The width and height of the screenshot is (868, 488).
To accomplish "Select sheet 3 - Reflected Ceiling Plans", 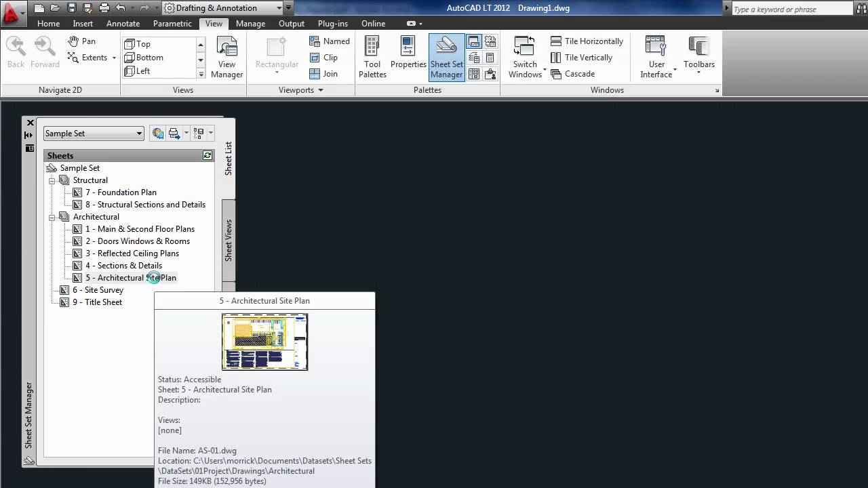I will 132,253.
